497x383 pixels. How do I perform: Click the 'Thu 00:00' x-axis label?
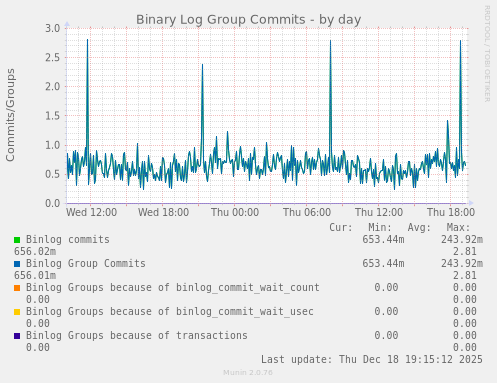[x=235, y=212]
